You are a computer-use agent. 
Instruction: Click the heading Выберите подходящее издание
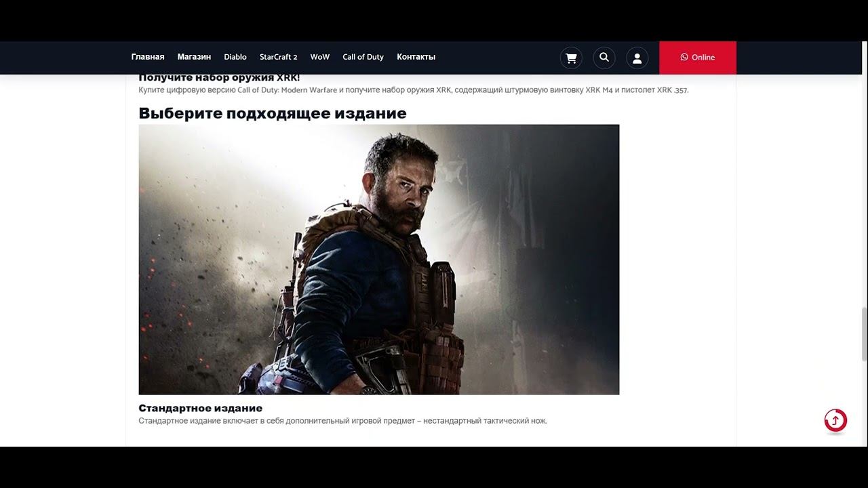tap(273, 113)
